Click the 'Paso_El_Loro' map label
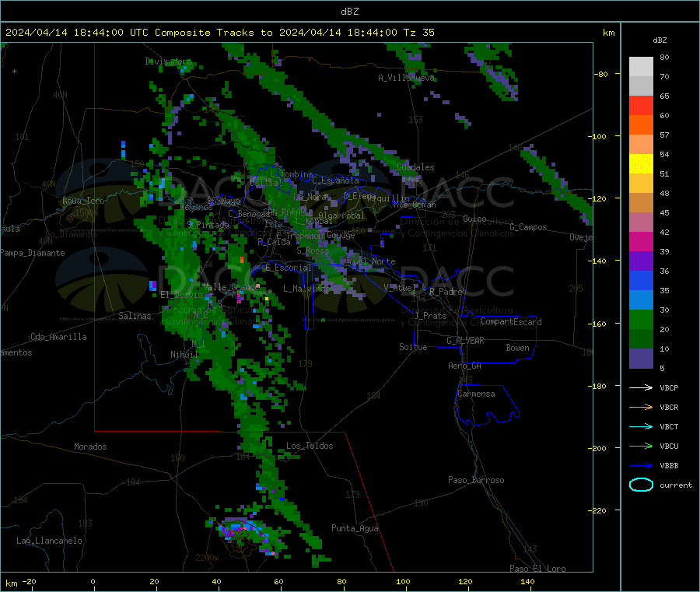The width and height of the screenshot is (700, 592). tap(537, 569)
